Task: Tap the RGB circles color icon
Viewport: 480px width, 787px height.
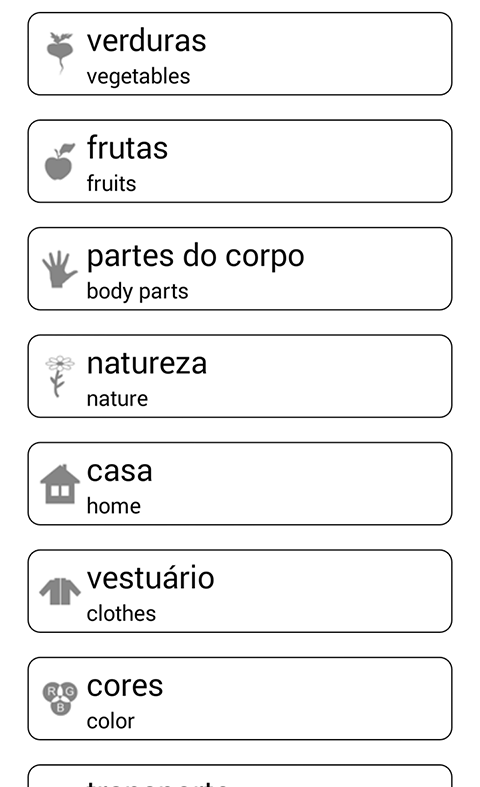Action: pos(60,698)
